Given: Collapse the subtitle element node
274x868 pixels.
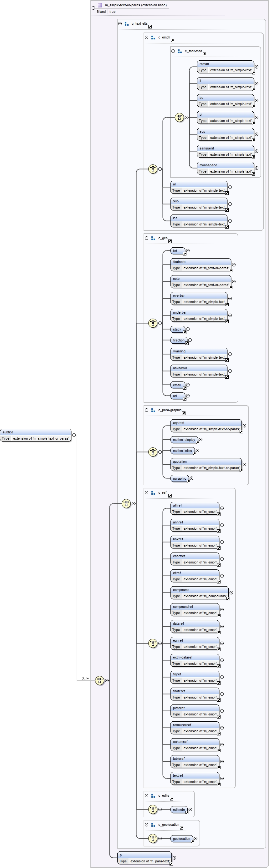Looking at the screenshot, I should coord(74,435).
